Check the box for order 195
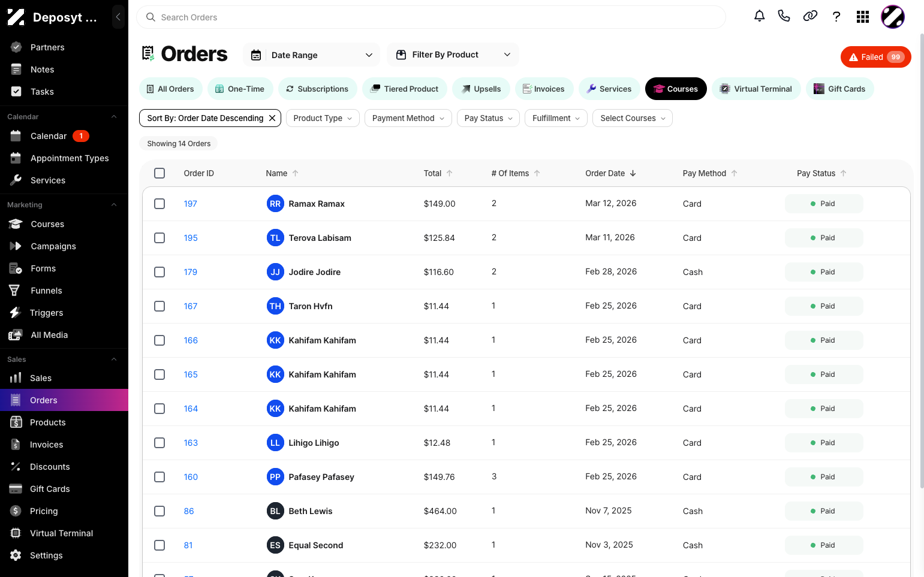This screenshot has height=577, width=924. coord(159,238)
